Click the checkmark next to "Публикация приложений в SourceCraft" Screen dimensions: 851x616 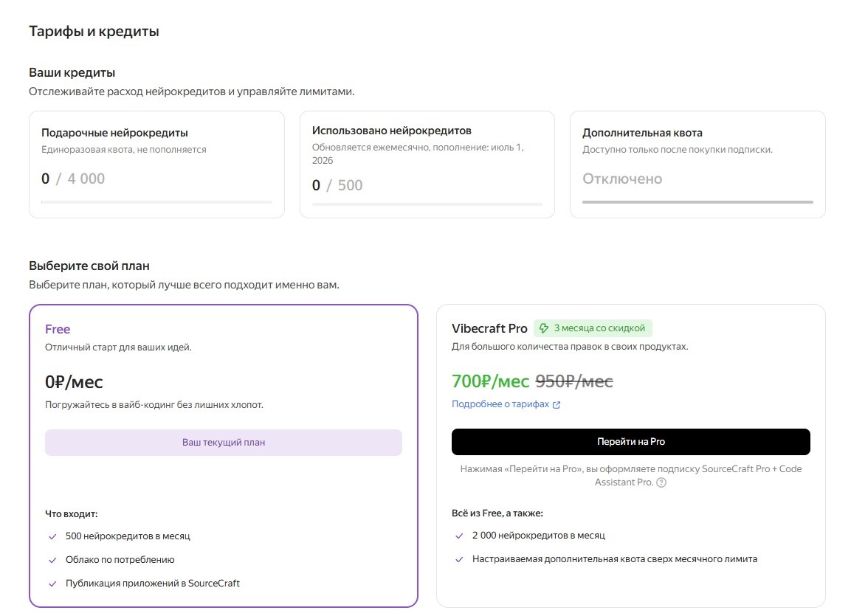click(52, 584)
